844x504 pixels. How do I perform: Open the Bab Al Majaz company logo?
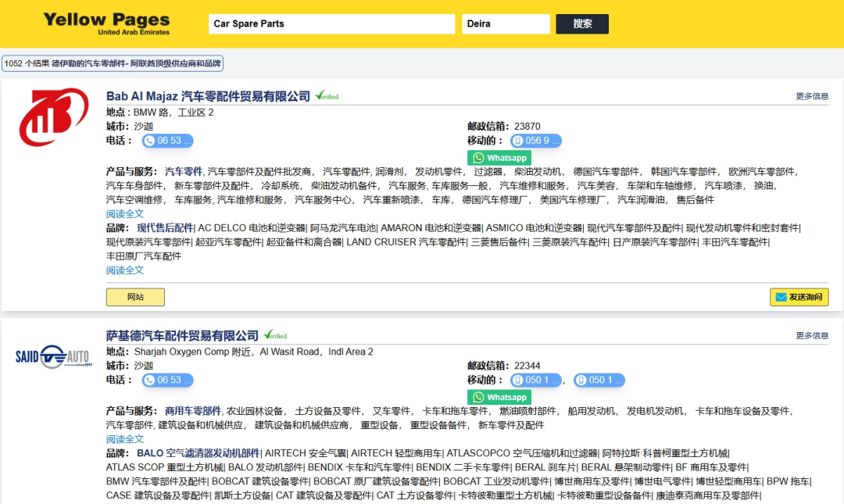coord(54,117)
